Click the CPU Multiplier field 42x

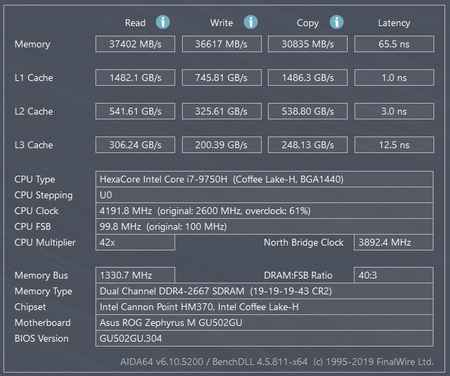135,242
